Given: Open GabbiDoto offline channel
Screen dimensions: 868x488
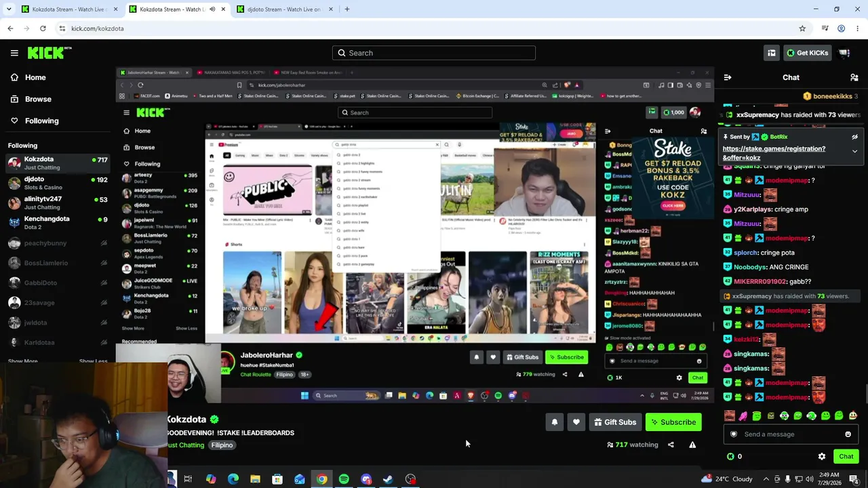Looking at the screenshot, I should 58,283.
